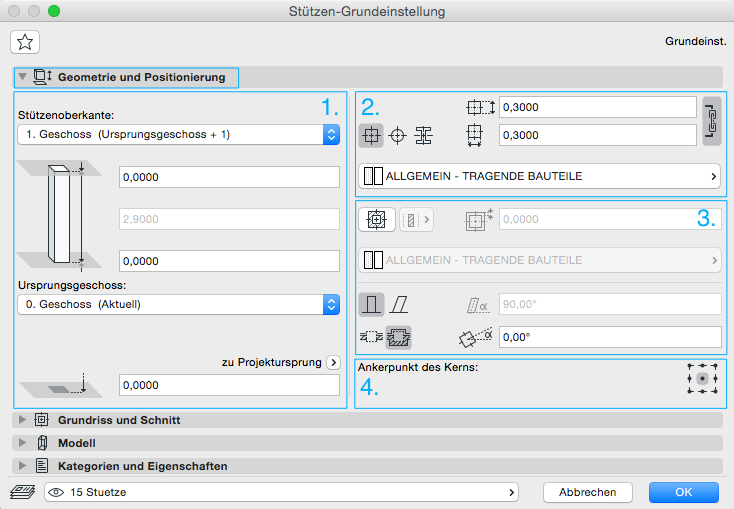Select the rectangular column cross-section icon
Viewport: 734px width, 509px height.
[371, 135]
